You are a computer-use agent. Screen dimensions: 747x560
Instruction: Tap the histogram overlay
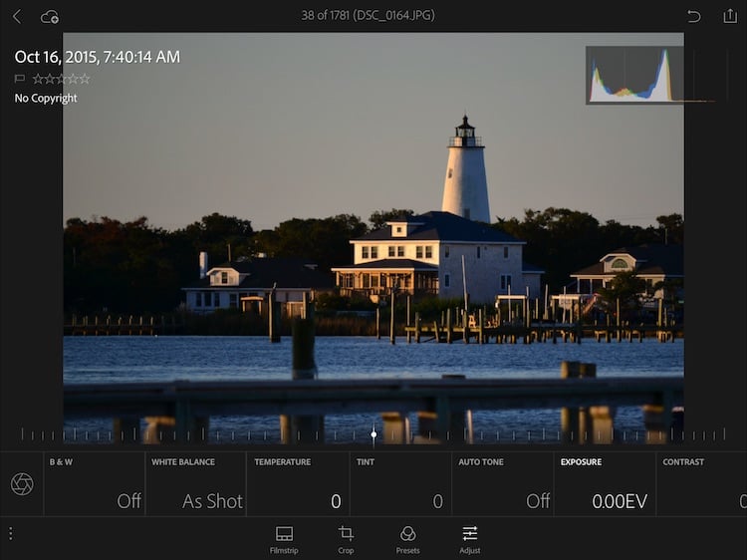point(633,75)
